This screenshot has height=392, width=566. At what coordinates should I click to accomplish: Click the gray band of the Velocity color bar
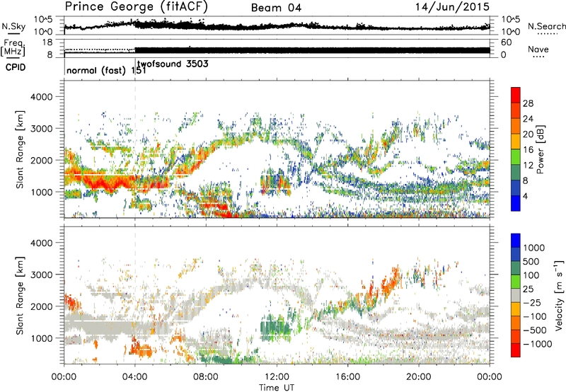[516, 295]
